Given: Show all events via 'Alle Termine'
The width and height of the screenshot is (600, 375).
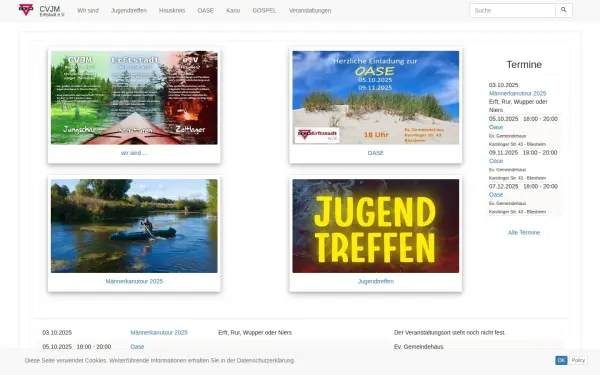Looking at the screenshot, I should point(524,232).
